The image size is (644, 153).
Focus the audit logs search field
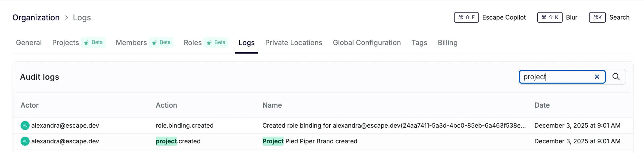pyautogui.click(x=557, y=77)
